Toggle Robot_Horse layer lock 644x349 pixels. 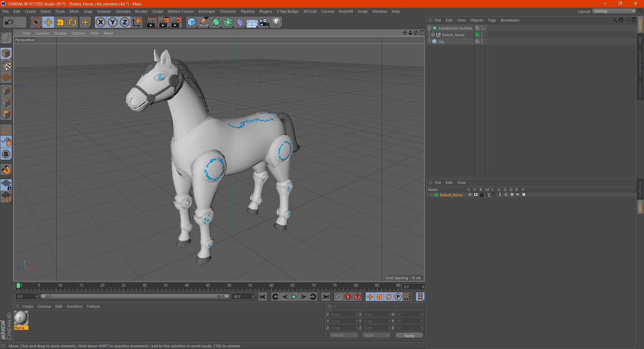494,195
